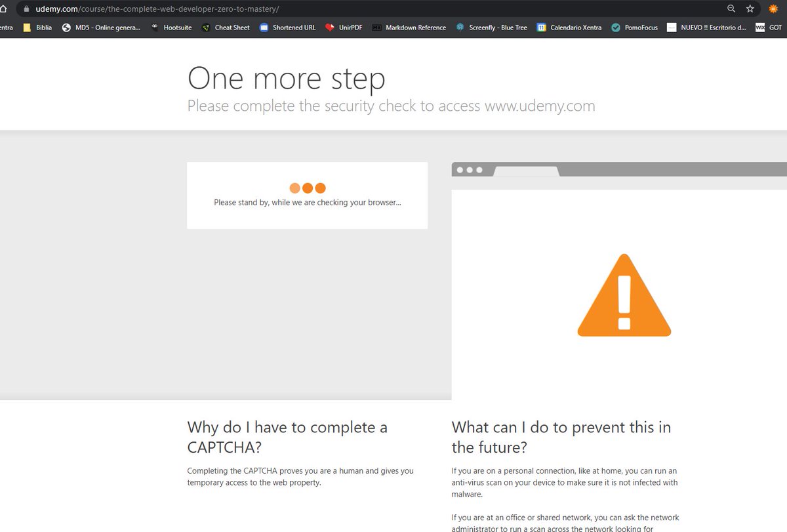Image resolution: width=787 pixels, height=532 pixels.
Task: Open the PomoFocus bookmark
Action: click(634, 28)
